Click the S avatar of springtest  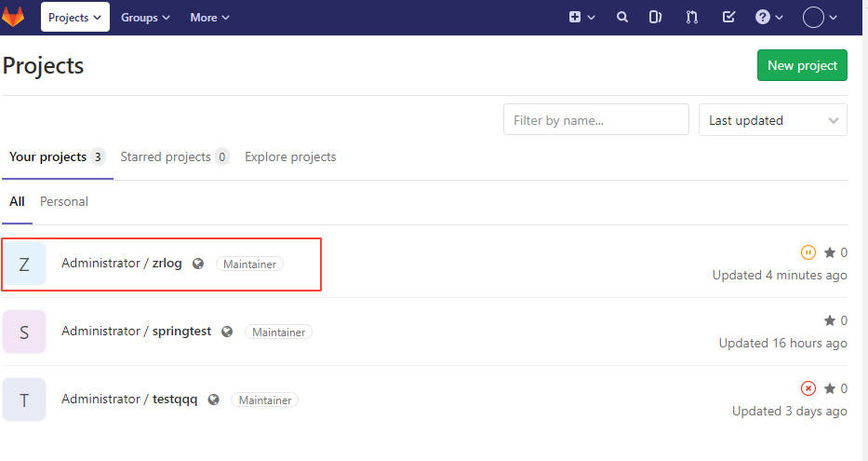click(x=24, y=332)
